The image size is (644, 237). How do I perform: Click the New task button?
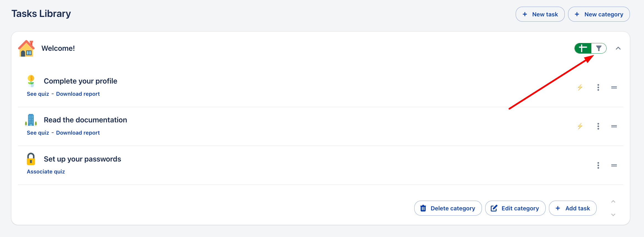click(x=540, y=14)
